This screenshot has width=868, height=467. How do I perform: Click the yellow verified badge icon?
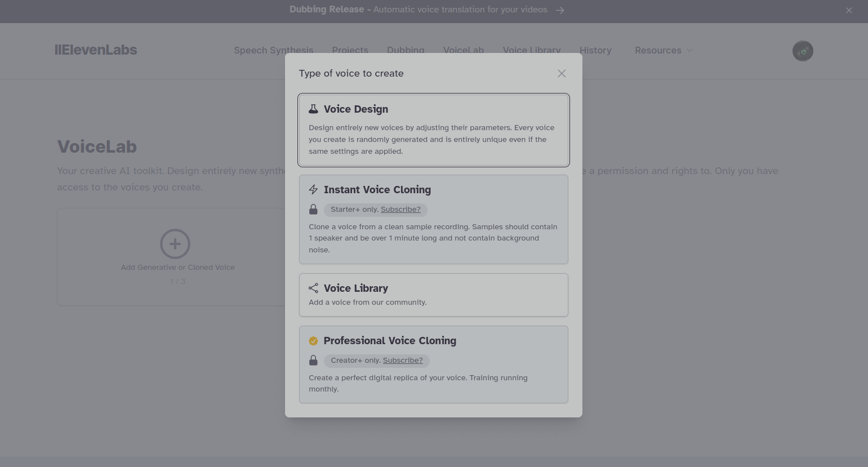313,341
